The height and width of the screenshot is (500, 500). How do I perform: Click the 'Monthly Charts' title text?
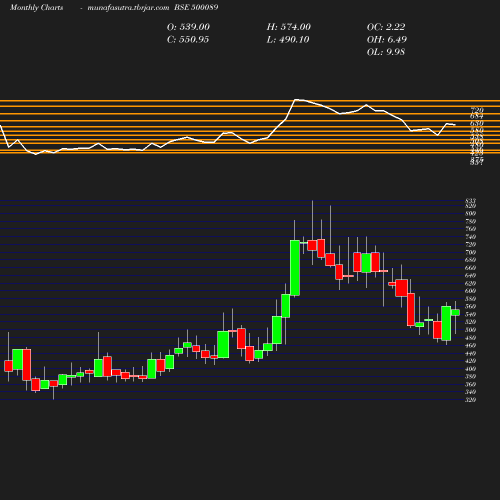37,8
